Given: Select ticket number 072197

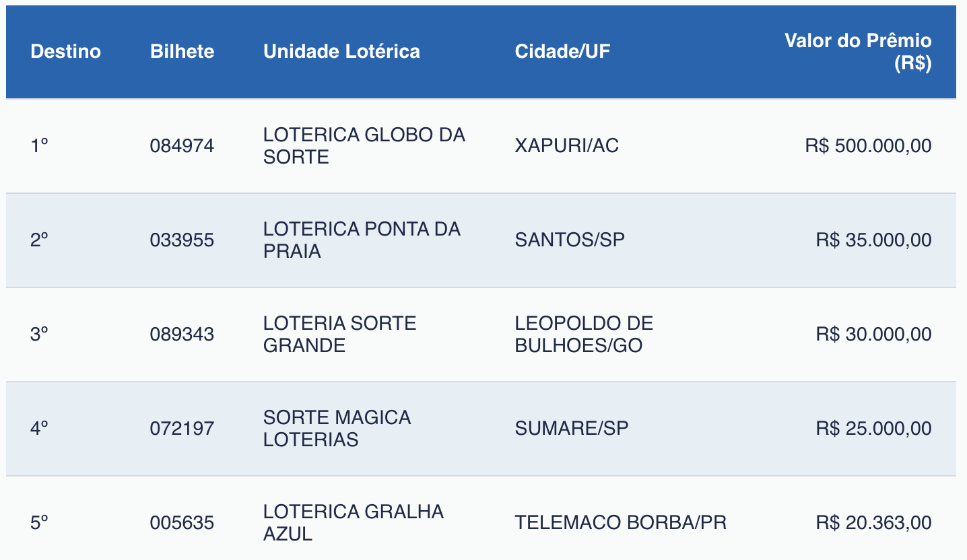Looking at the screenshot, I should coord(182,429).
